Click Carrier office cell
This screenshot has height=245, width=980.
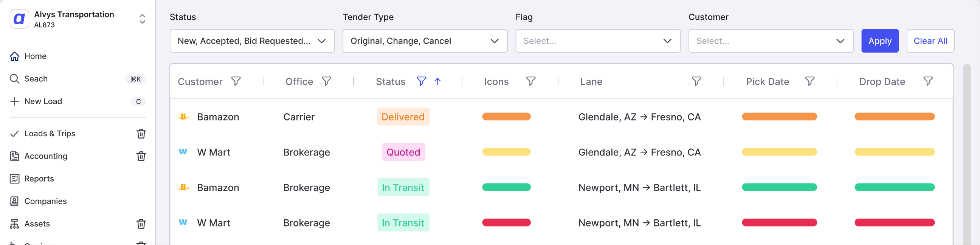pyautogui.click(x=299, y=117)
